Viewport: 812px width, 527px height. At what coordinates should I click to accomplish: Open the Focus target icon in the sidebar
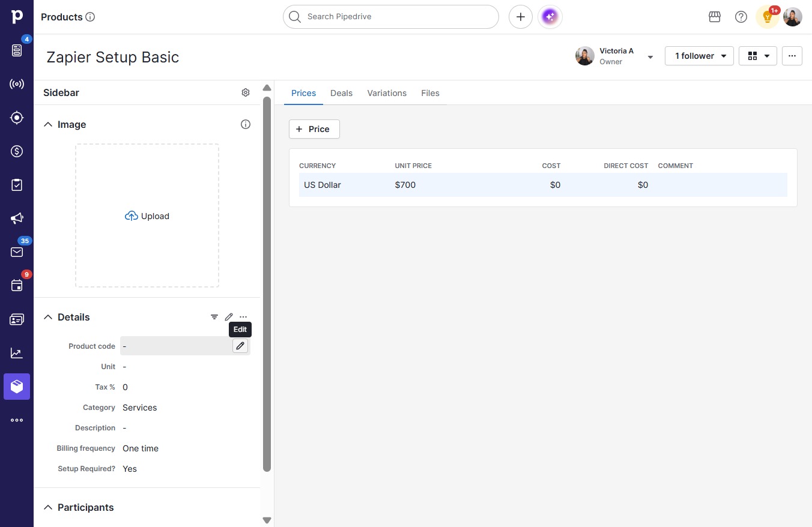coord(17,118)
